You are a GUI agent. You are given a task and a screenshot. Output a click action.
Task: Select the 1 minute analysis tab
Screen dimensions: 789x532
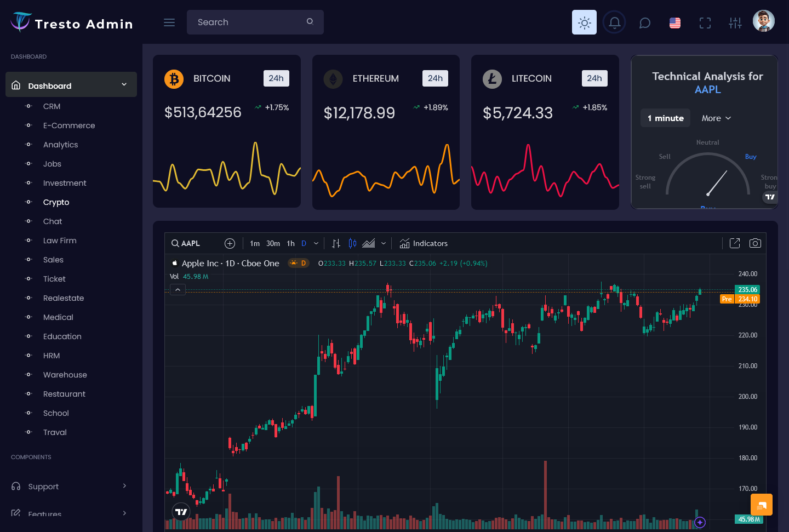[665, 118]
